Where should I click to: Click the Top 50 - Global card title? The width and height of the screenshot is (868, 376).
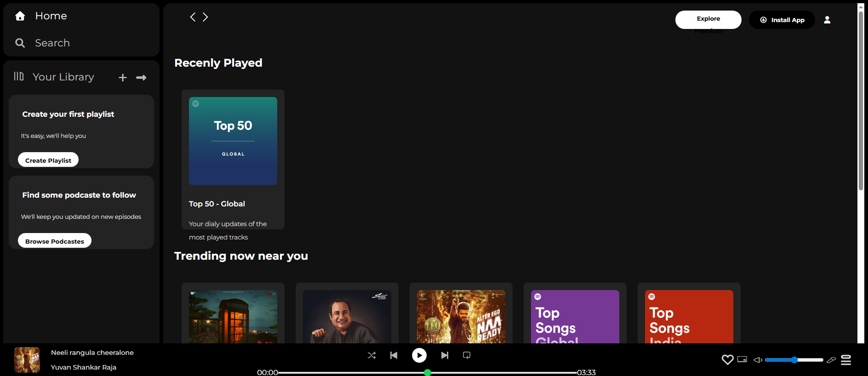click(x=217, y=204)
